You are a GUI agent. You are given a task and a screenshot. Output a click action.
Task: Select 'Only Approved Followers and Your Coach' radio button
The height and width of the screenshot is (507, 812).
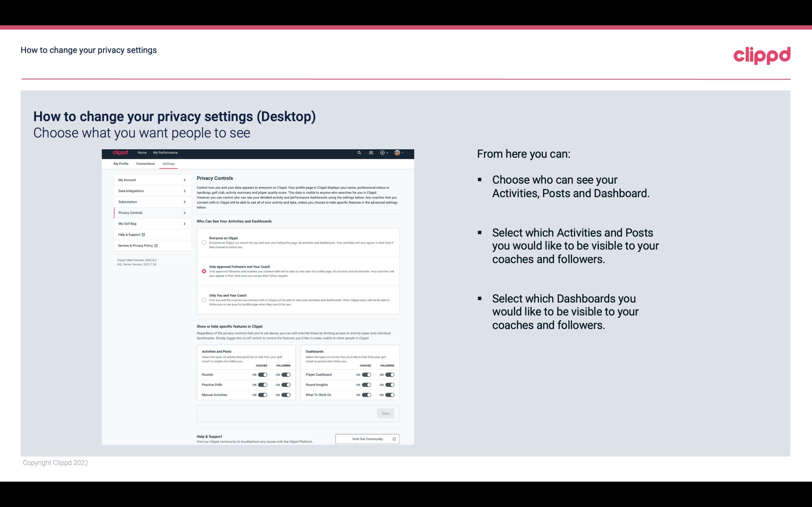coord(203,271)
